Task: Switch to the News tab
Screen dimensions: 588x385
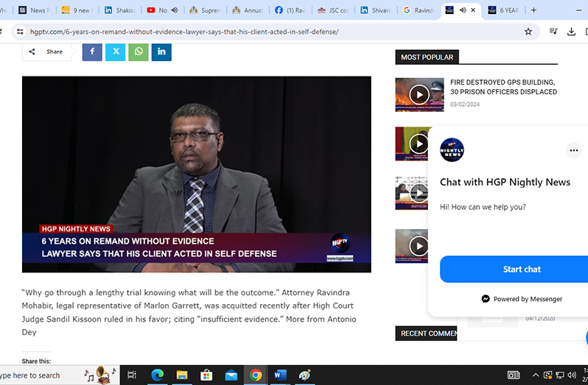Action: click(x=34, y=10)
